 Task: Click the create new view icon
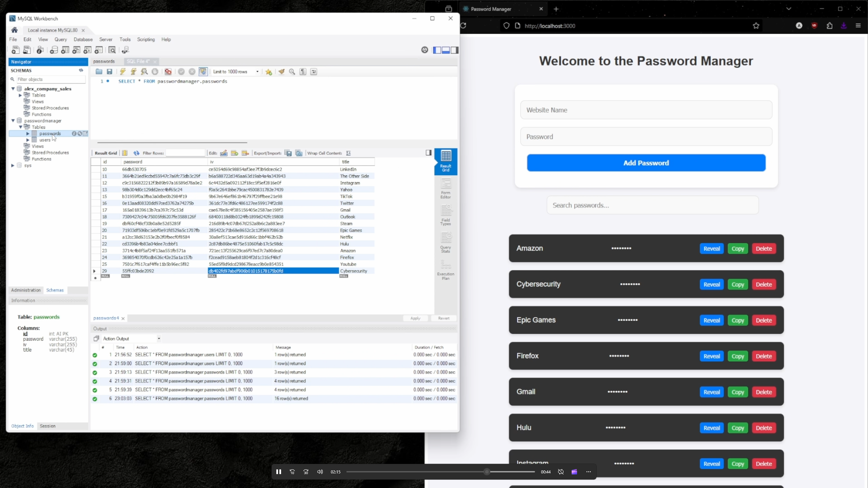pyautogui.click(x=76, y=50)
